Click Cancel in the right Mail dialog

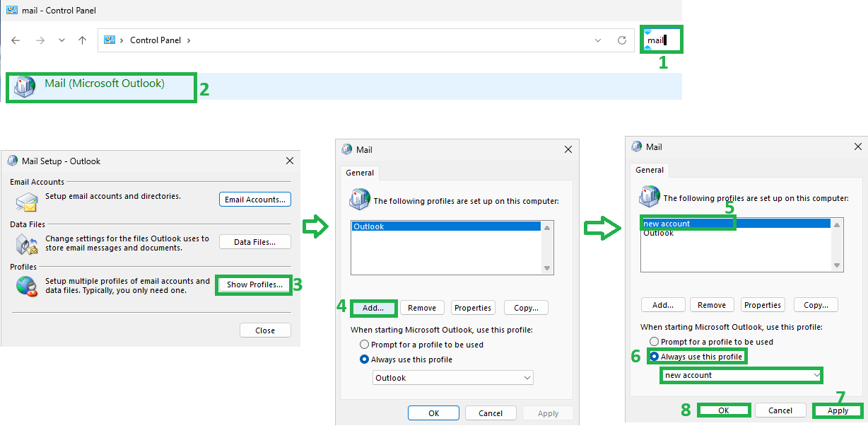pyautogui.click(x=780, y=410)
